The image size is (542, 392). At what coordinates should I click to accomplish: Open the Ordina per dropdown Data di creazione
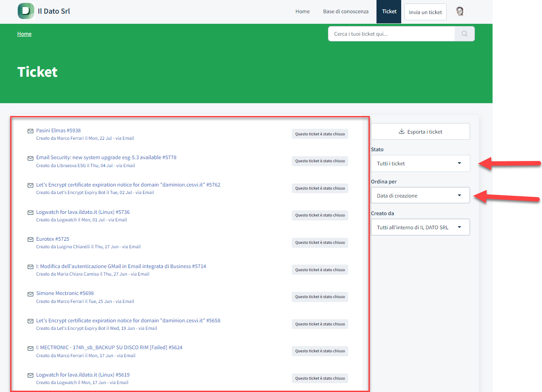[x=420, y=195]
